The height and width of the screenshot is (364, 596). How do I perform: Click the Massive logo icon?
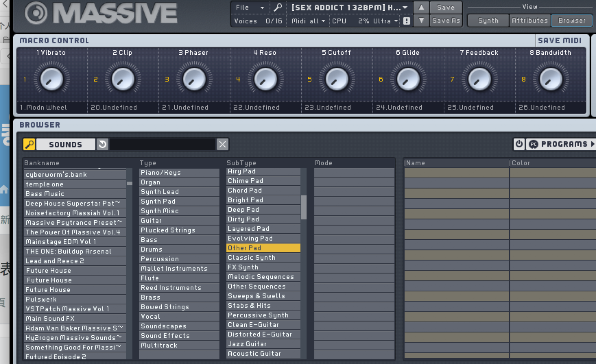coord(36,13)
